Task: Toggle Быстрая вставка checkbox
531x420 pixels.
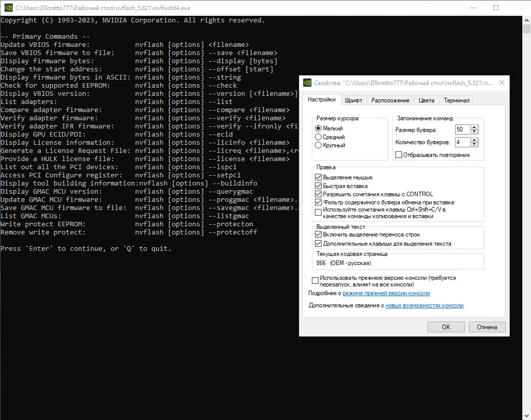Action: coord(318,186)
